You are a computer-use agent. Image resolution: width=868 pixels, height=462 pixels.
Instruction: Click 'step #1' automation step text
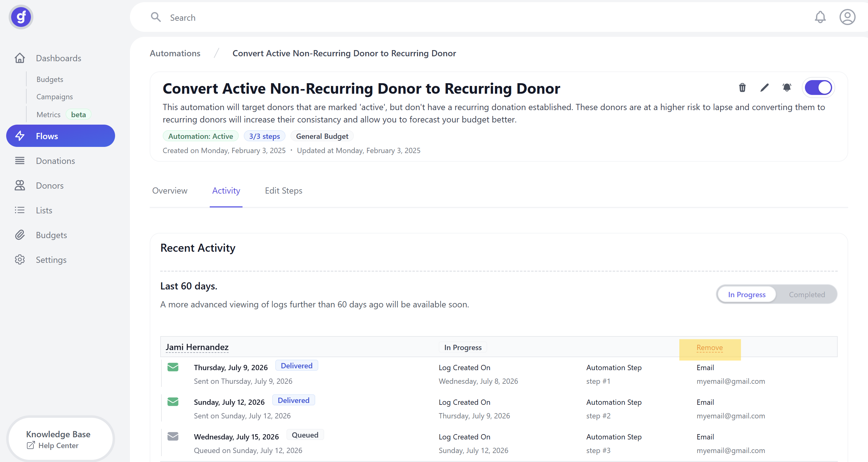[599, 382]
